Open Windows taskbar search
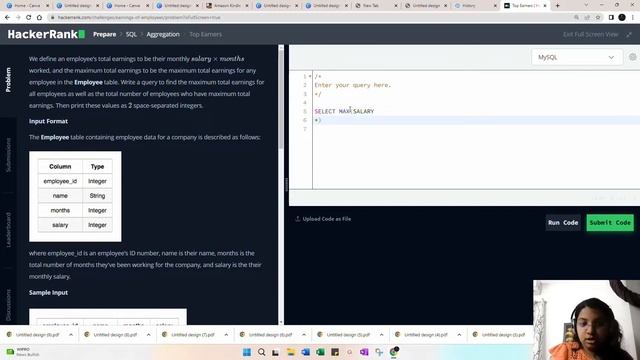The height and width of the screenshot is (360, 640). (x=262, y=352)
